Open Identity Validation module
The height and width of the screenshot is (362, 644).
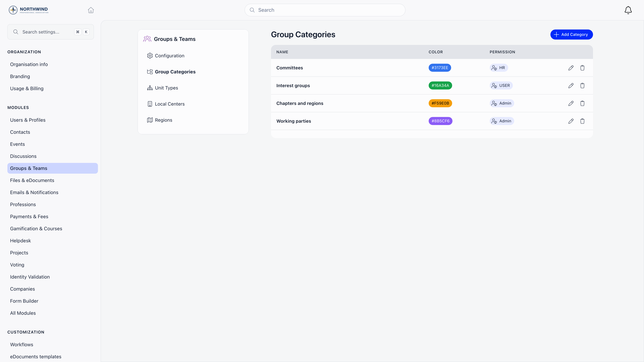tap(30, 277)
